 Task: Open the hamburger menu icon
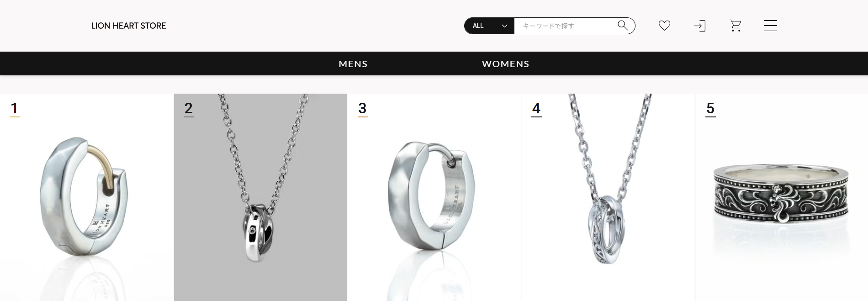pyautogui.click(x=771, y=26)
